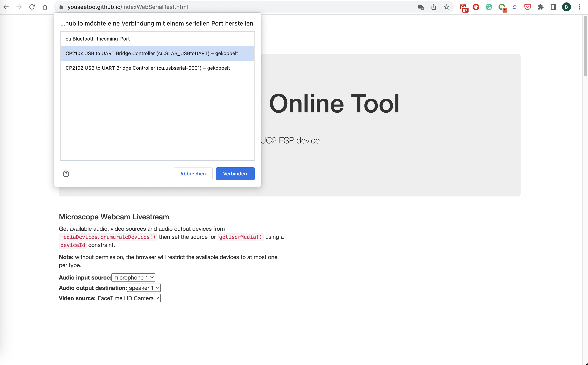Toggle the browser side panel
This screenshot has height=365, width=588.
coord(554,7)
